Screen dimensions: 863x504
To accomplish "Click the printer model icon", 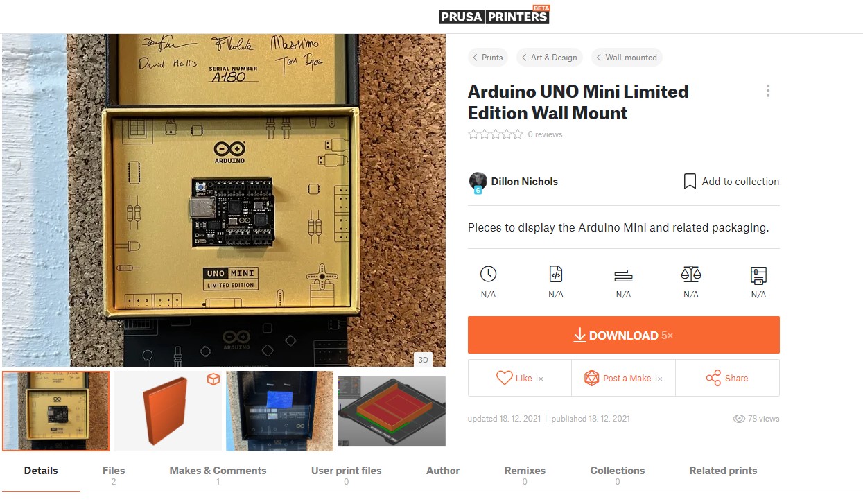I will (758, 275).
